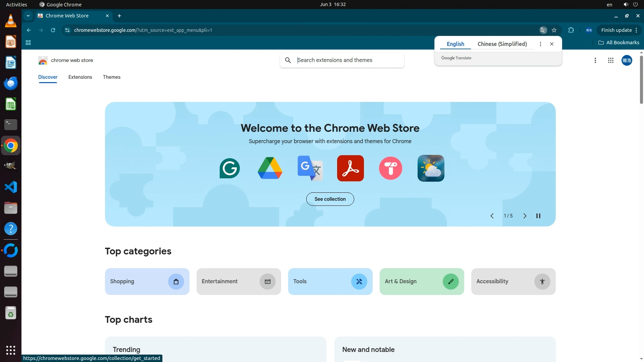This screenshot has height=362, width=644.
Task: Click the Translate icon in the address bar
Action: [x=543, y=30]
